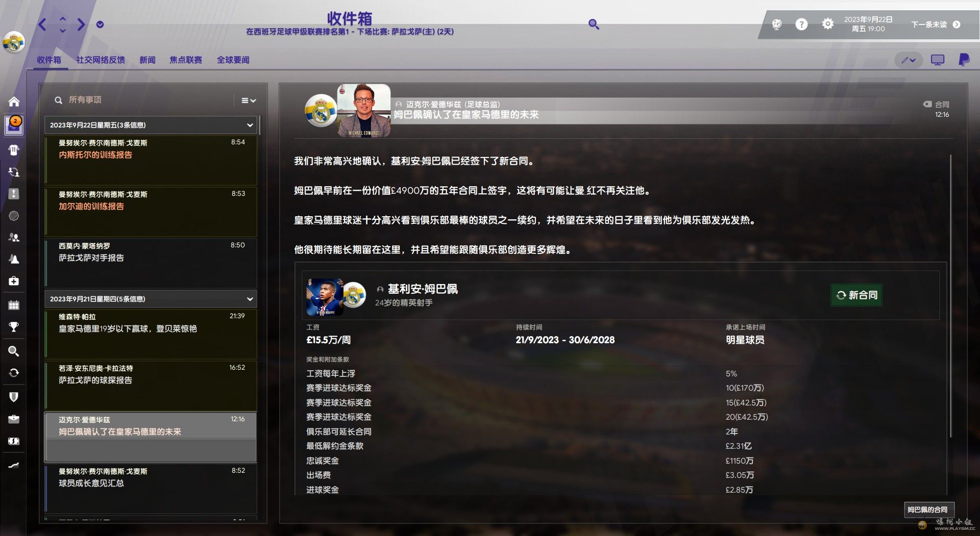
Task: Open the Club Info shield icon
Action: pos(14,397)
